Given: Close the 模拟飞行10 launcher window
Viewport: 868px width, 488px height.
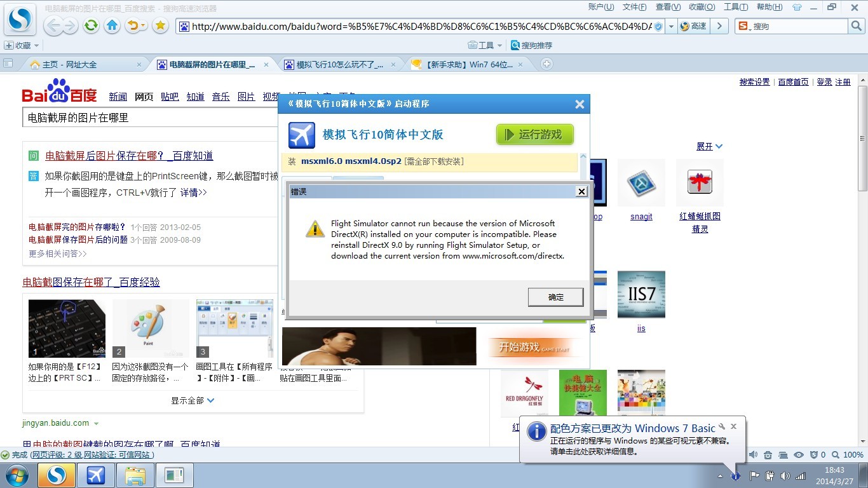Looking at the screenshot, I should pyautogui.click(x=580, y=104).
